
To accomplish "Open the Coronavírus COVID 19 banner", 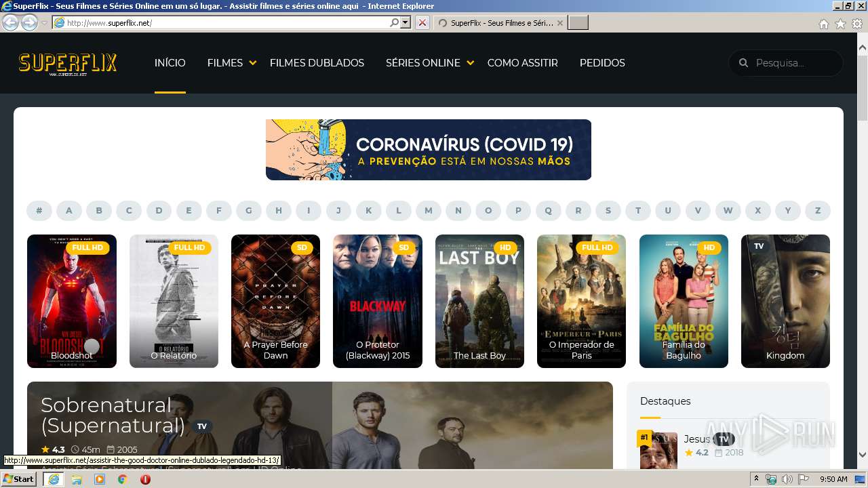I will pos(429,150).
